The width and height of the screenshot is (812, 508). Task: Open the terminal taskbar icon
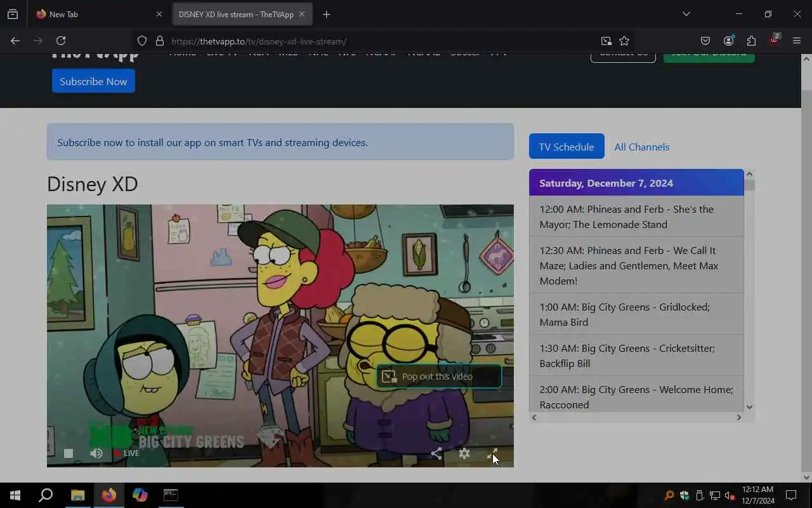171,495
